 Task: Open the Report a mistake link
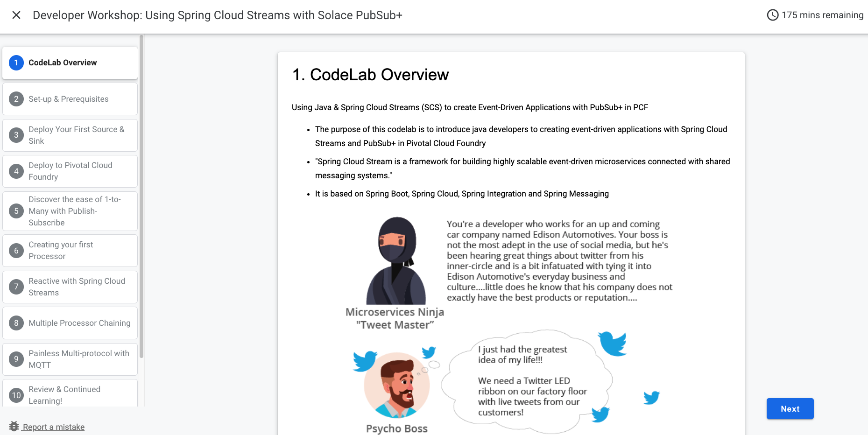pos(54,427)
